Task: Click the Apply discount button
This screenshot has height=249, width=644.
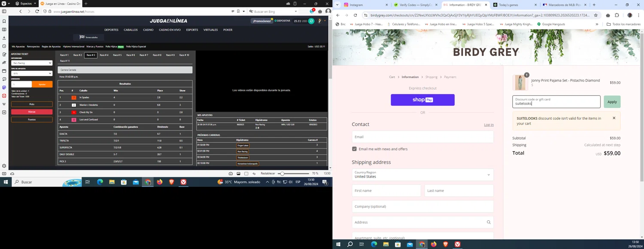Action: pos(612,102)
